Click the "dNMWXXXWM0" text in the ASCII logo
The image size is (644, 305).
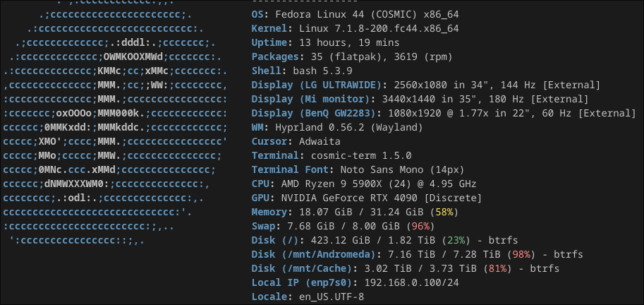[x=74, y=184]
